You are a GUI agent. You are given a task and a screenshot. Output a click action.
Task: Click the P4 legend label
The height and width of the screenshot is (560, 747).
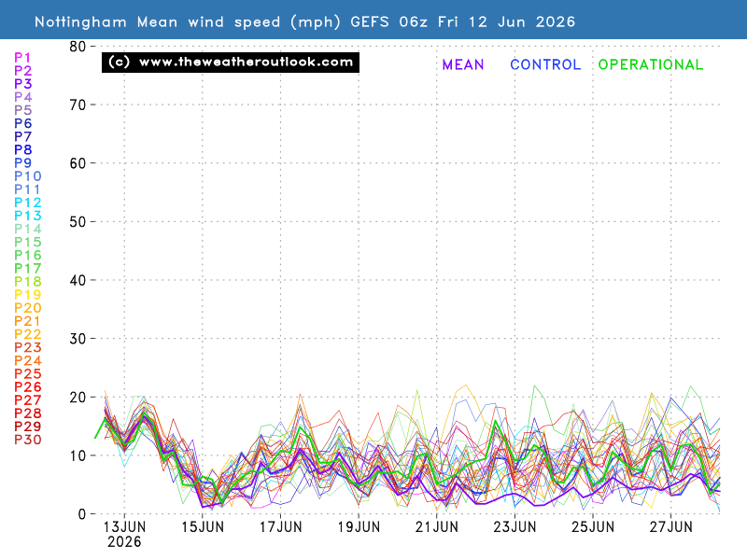coord(22,97)
